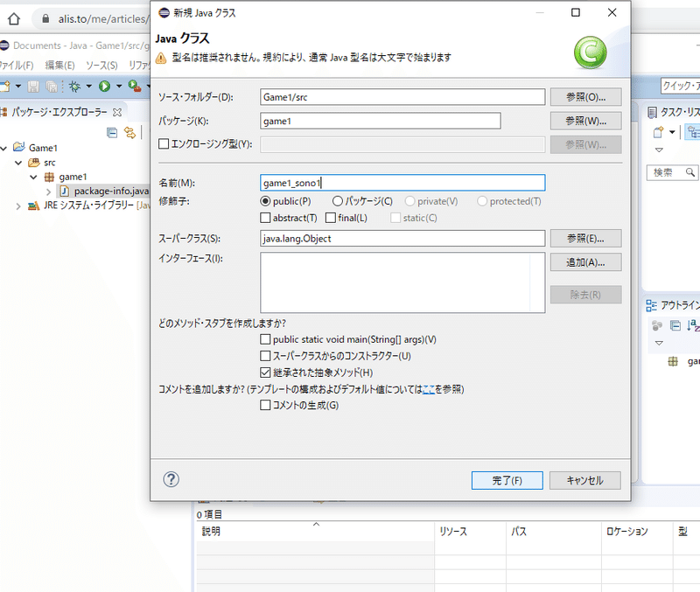
Task: Click the New Task icon in Task List
Action: tap(658, 132)
